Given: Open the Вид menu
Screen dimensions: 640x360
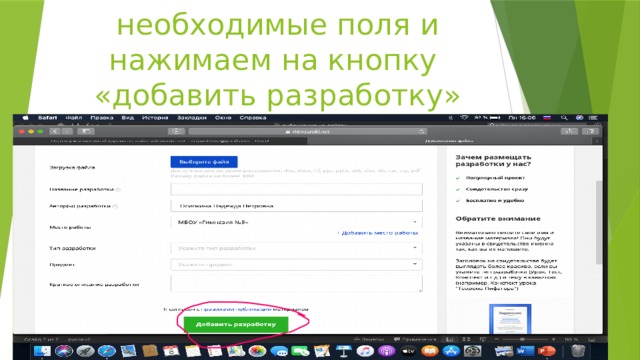Looking at the screenshot, I should pos(128,118).
